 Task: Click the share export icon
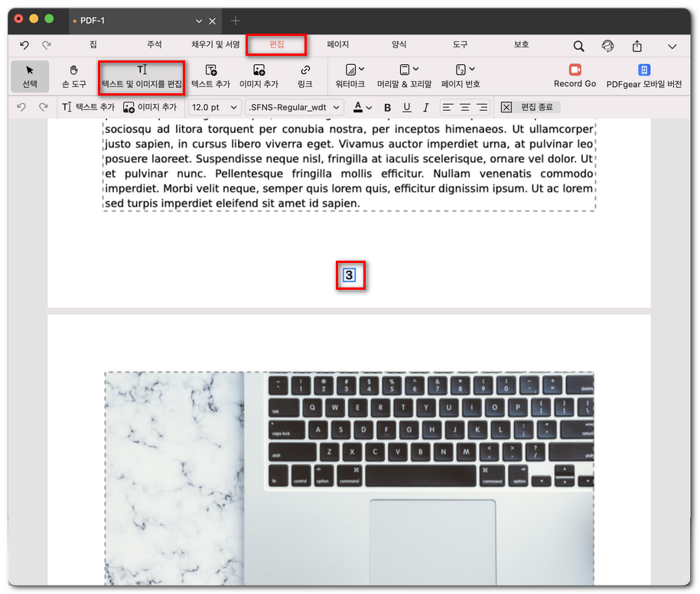coord(637,46)
